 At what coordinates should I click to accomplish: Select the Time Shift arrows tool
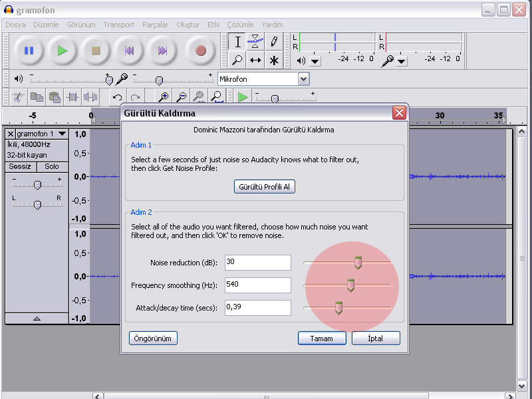pyautogui.click(x=255, y=60)
